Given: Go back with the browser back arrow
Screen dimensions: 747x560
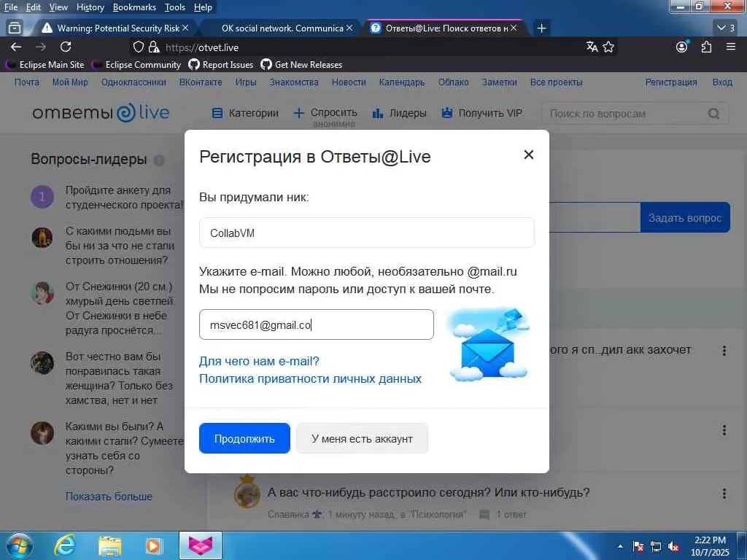Looking at the screenshot, I should pos(16,47).
